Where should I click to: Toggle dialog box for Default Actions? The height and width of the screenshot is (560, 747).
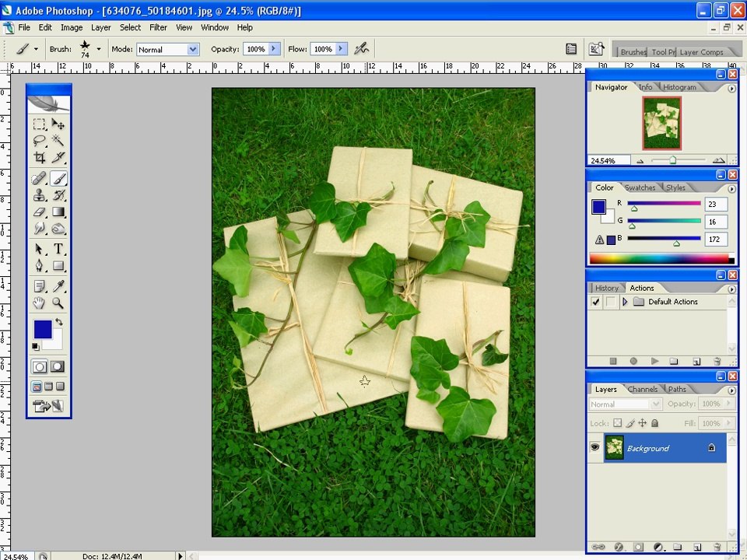point(610,302)
